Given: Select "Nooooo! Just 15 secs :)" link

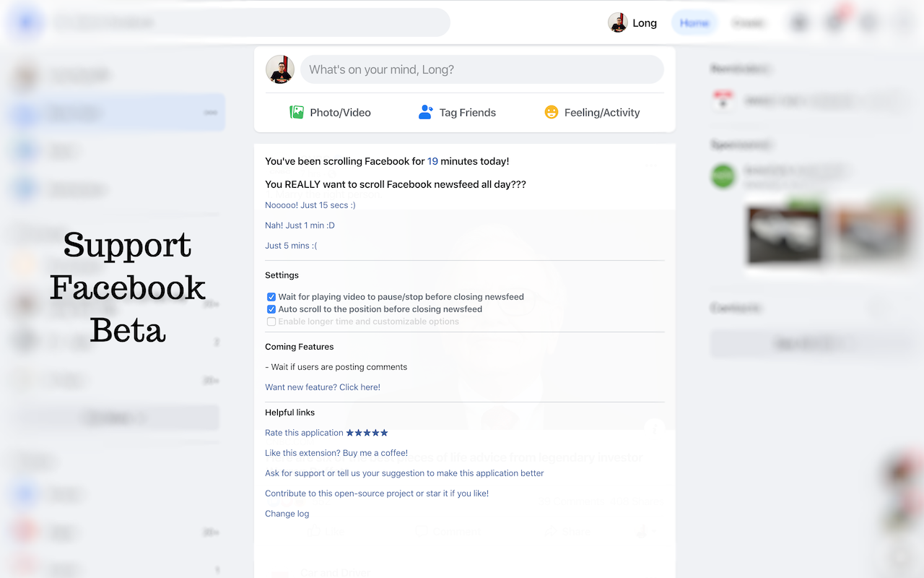Looking at the screenshot, I should [x=310, y=205].
